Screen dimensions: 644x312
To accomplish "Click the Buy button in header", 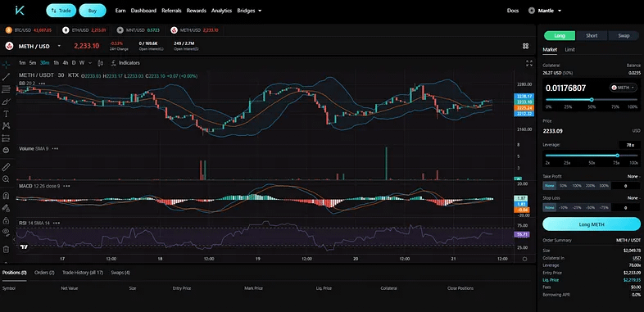I will (x=93, y=11).
